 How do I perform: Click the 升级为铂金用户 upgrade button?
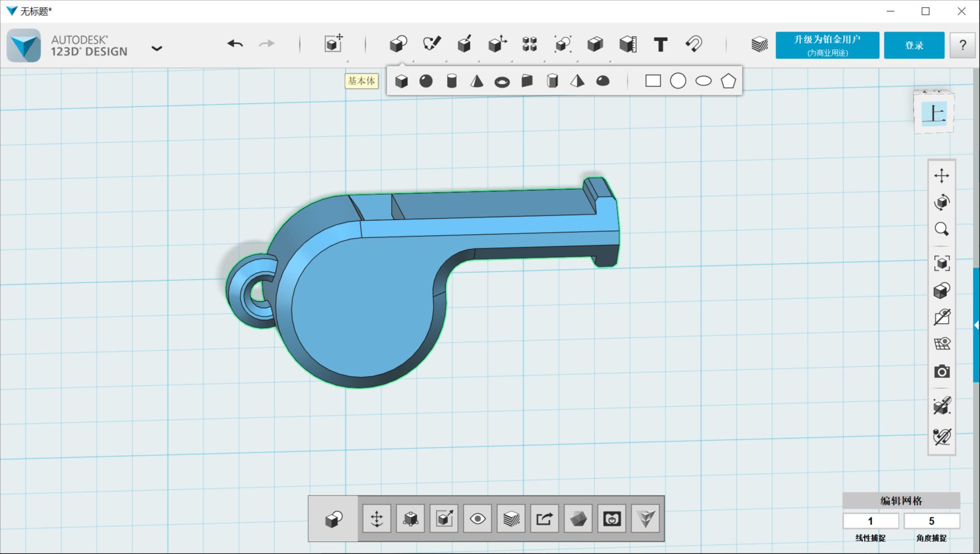pos(826,45)
